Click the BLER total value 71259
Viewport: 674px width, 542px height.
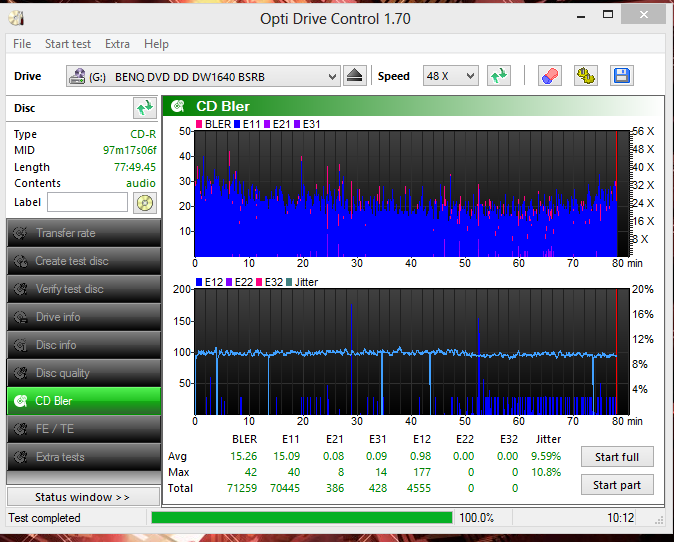[242, 488]
